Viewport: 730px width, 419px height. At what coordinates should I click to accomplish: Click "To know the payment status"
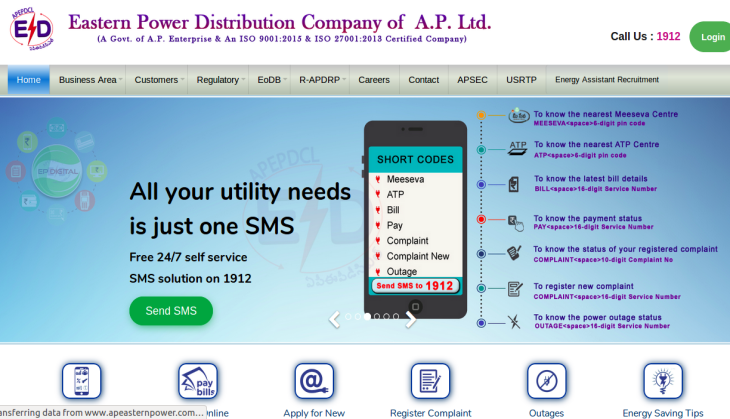[588, 218]
